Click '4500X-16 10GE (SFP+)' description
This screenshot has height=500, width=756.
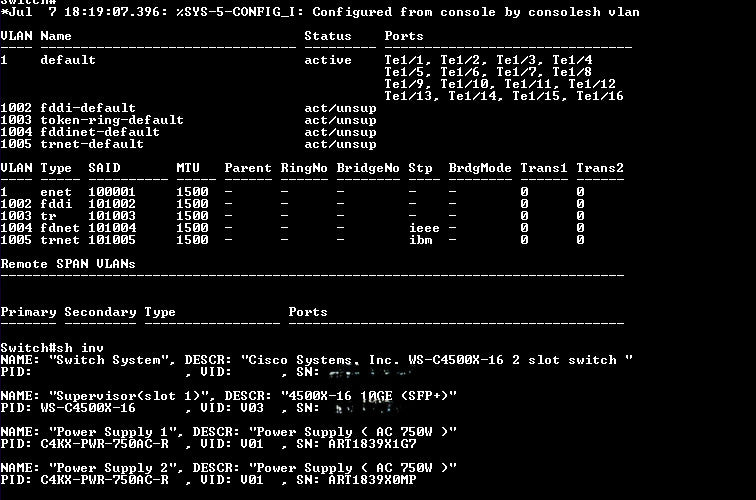[x=368, y=396]
